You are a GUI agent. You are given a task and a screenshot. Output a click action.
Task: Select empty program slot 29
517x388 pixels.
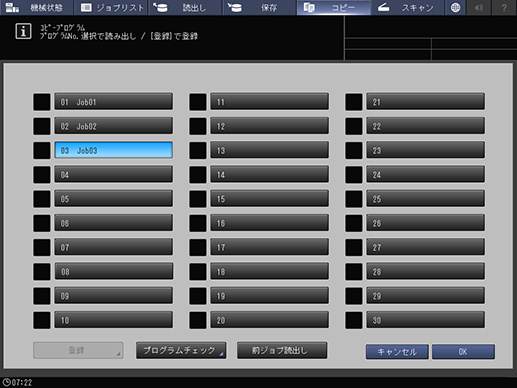coord(425,296)
